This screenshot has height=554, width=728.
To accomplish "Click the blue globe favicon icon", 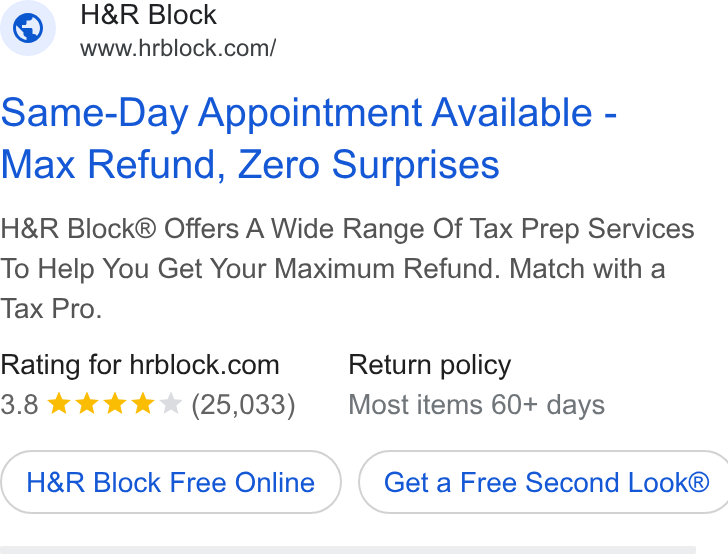I will coord(28,28).
